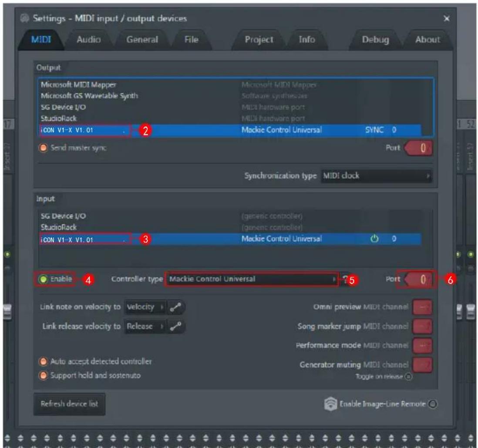Click the Output Port number box

[x=418, y=148]
